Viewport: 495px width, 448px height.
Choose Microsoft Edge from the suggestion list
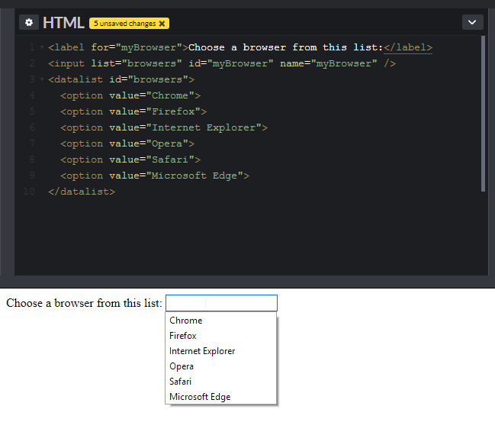220,397
